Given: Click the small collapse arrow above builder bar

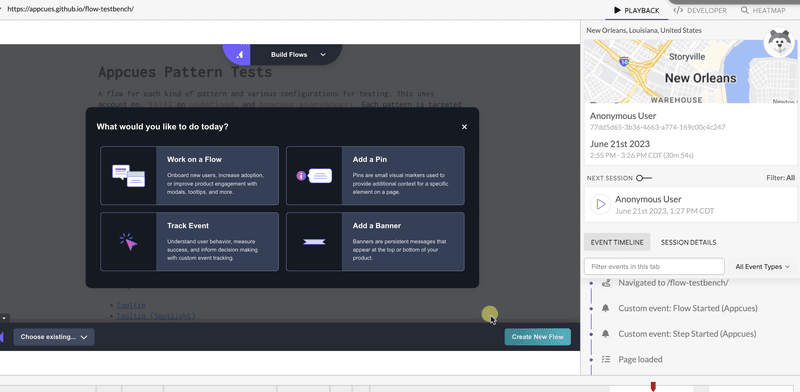Looking at the screenshot, I should tap(4, 318).
